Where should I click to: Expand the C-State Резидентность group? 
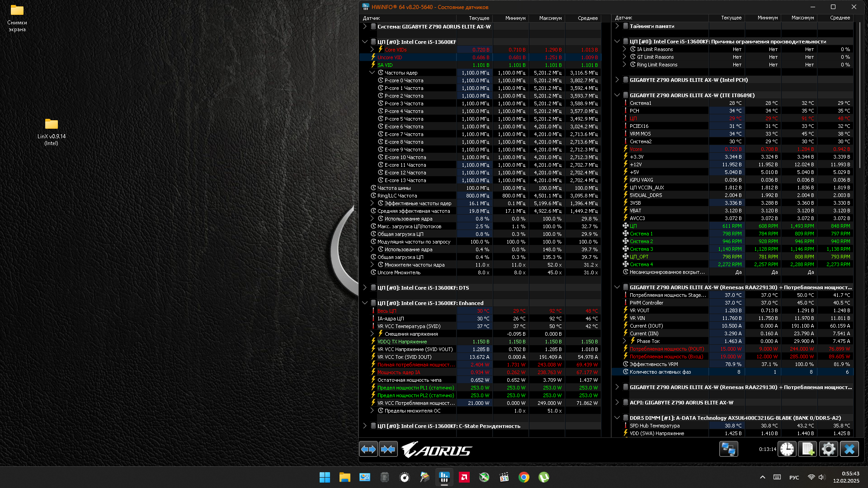click(365, 426)
